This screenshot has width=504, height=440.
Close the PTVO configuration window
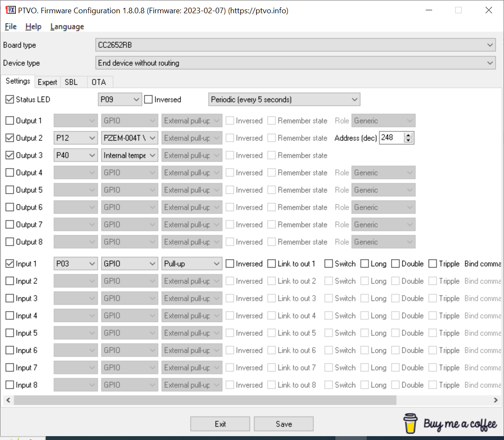[x=489, y=10]
